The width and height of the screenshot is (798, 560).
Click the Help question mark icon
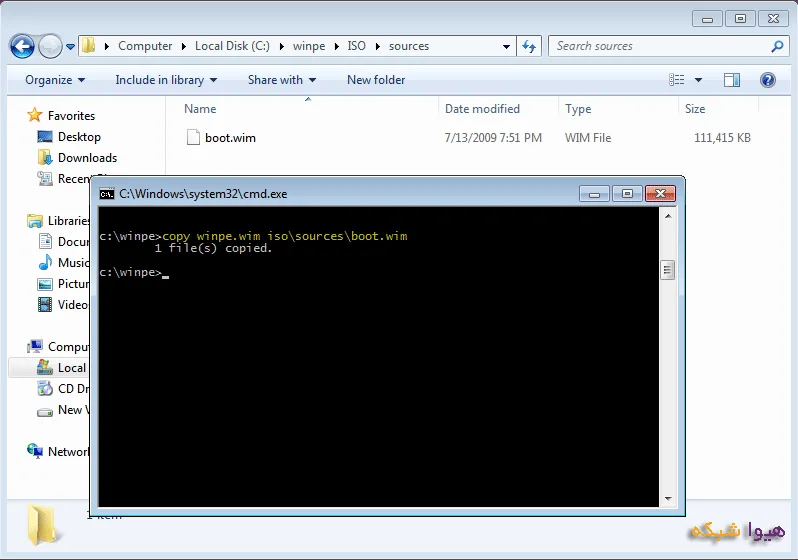(x=767, y=80)
